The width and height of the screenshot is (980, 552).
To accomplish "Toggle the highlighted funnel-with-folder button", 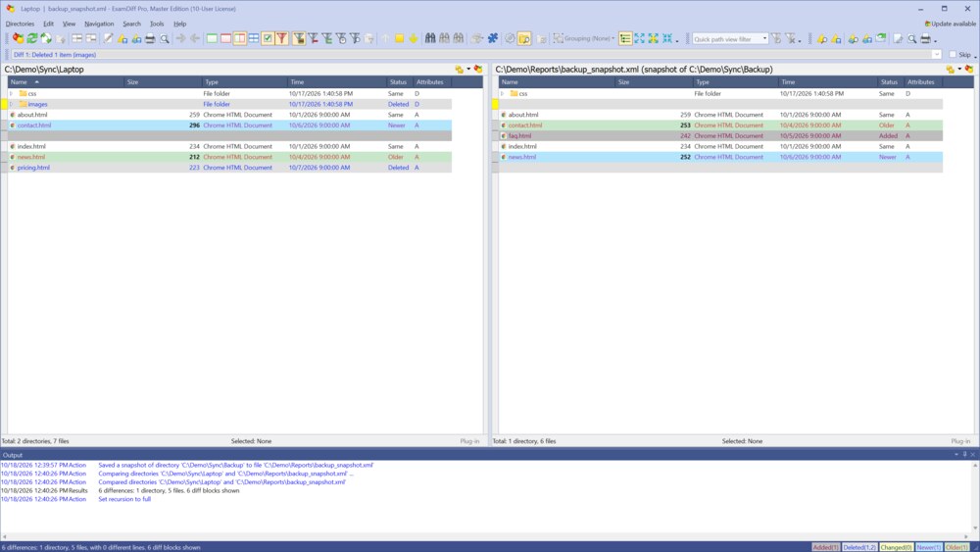I will click(299, 39).
